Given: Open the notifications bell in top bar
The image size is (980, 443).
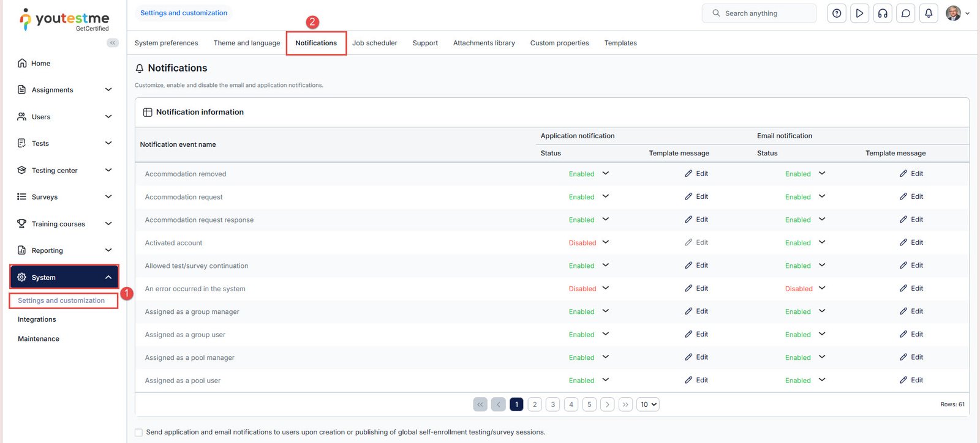Looking at the screenshot, I should pos(929,13).
